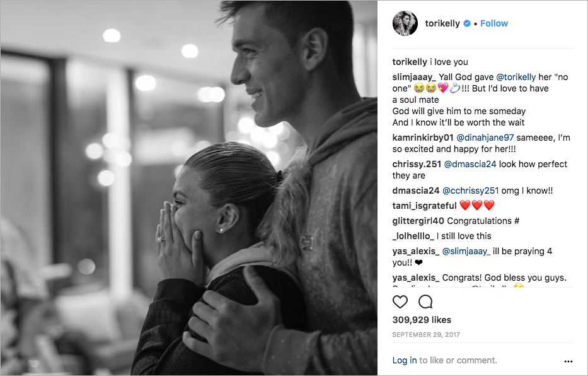Open the @cchrissy251 mention link

click(471, 191)
